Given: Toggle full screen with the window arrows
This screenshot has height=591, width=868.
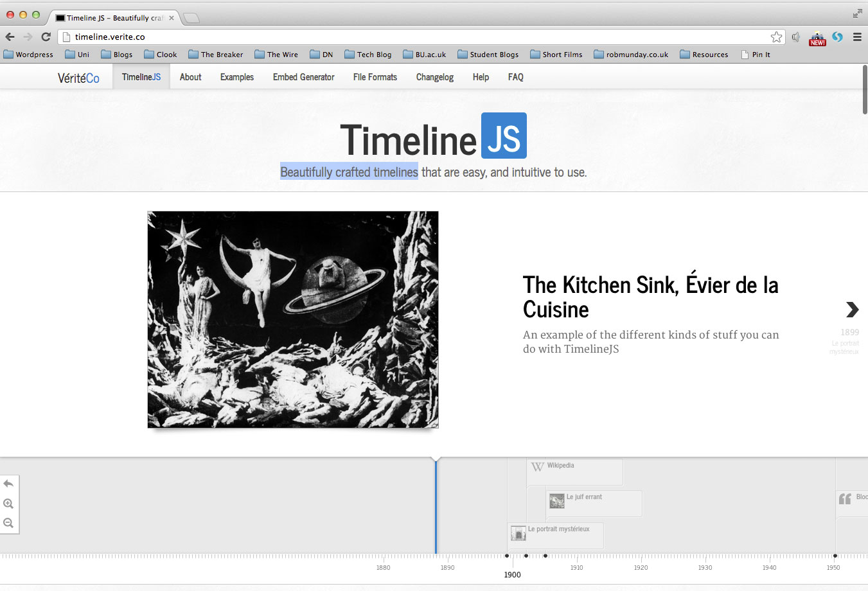Looking at the screenshot, I should point(858,13).
